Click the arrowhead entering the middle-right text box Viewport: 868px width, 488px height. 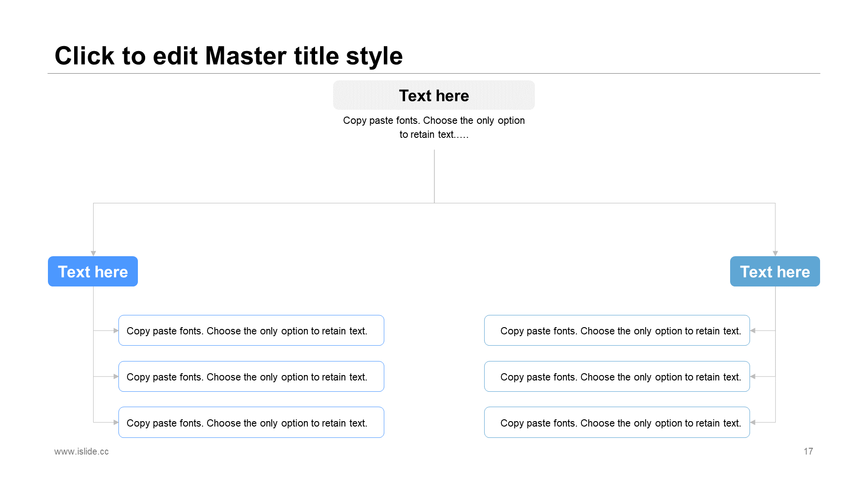[753, 376]
